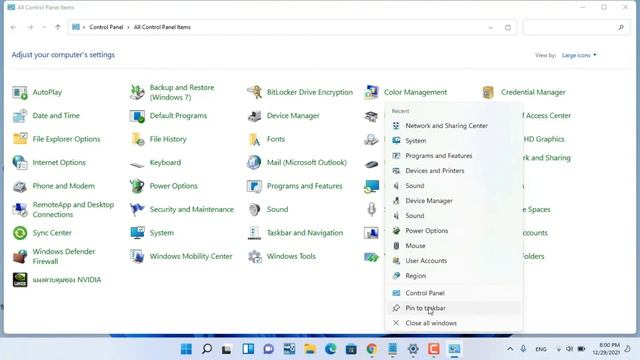Screen dimensions: 640x360
Task: Open Settings gear on taskbar
Action: click(413, 349)
